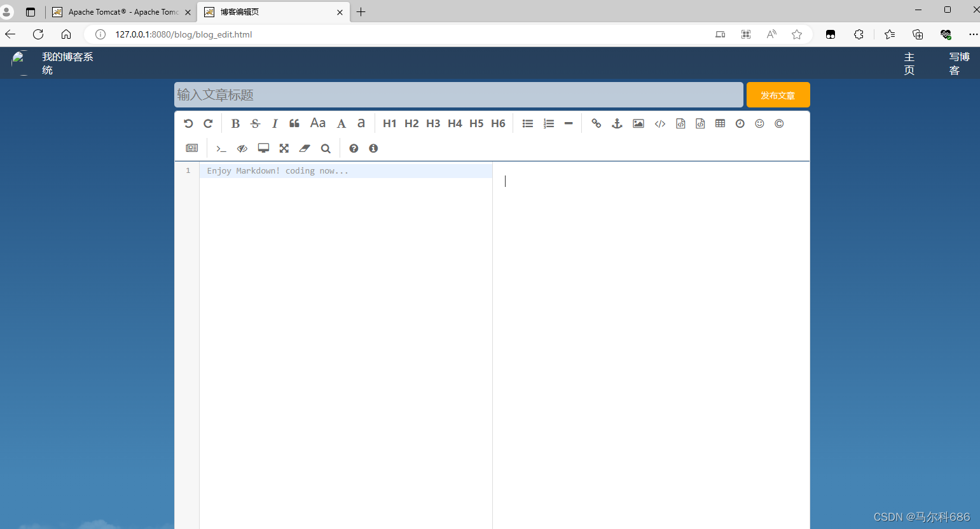Open the editor help dialog
The height and width of the screenshot is (529, 980).
pos(354,148)
